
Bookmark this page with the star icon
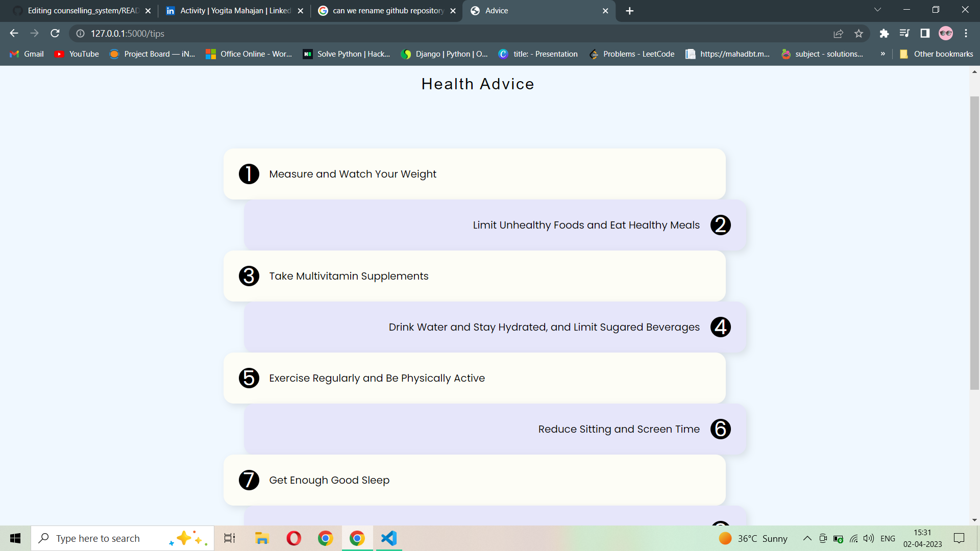click(x=859, y=34)
